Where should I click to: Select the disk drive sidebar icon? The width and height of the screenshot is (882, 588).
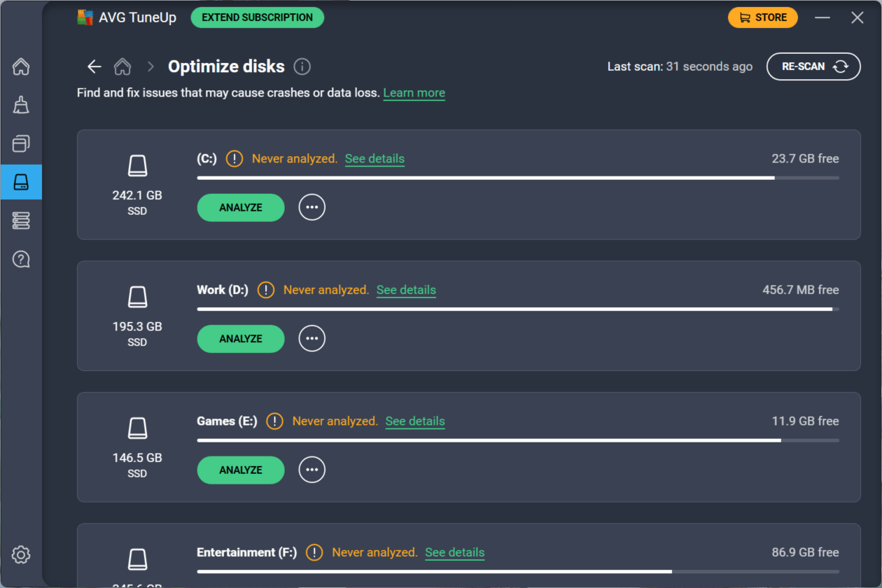pos(21,182)
